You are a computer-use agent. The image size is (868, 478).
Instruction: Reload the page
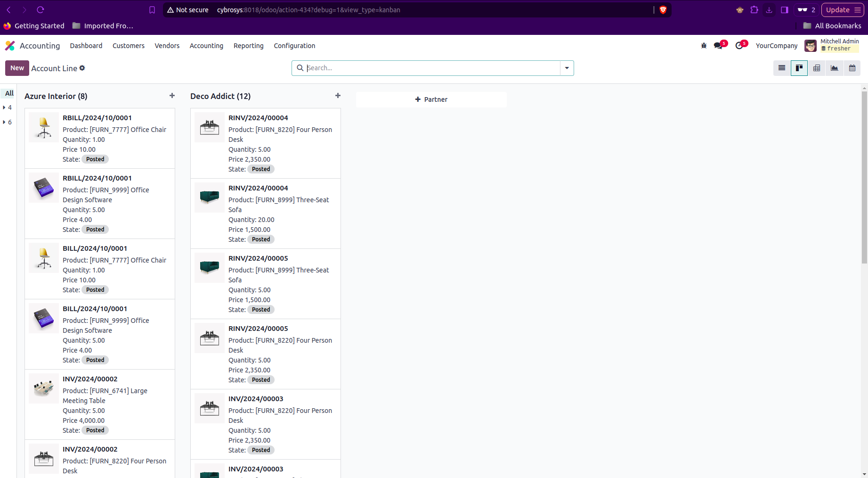(41, 10)
